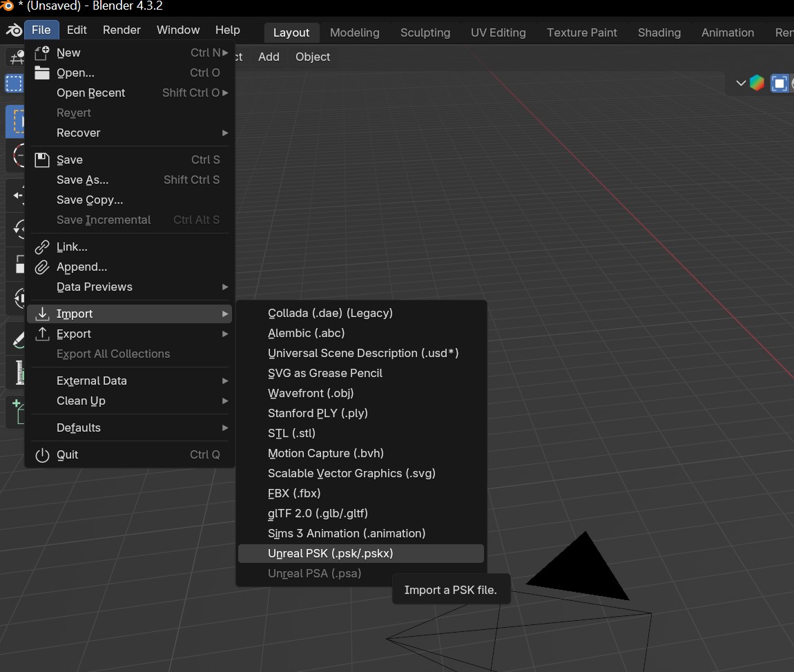The height and width of the screenshot is (672, 794).
Task: Click the Append paperclip icon
Action: coord(42,267)
